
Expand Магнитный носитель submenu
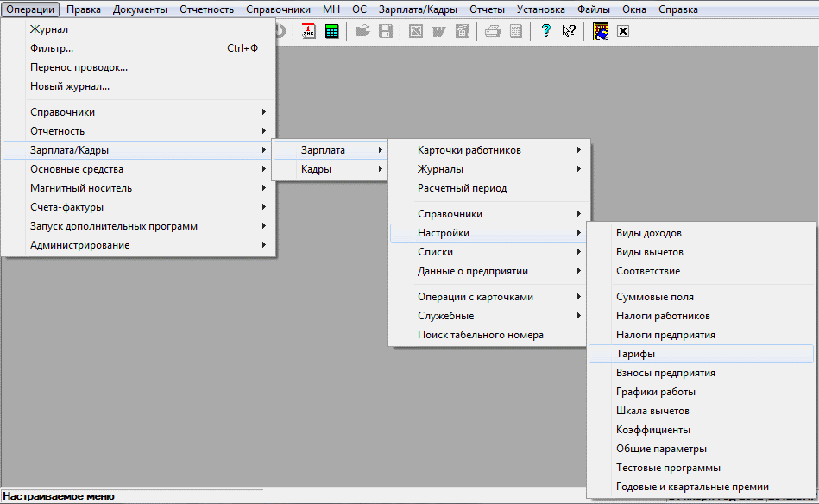click(x=138, y=188)
